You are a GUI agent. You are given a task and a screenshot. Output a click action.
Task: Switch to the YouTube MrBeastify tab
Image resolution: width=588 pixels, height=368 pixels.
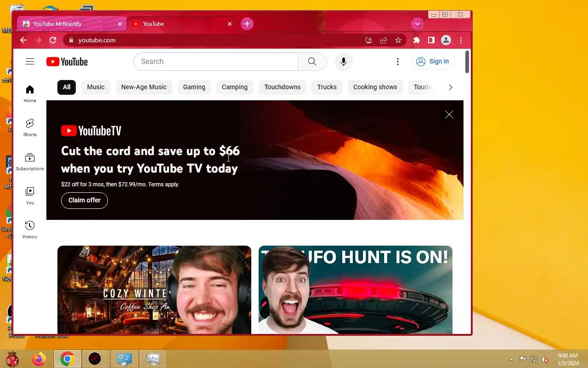pos(73,24)
